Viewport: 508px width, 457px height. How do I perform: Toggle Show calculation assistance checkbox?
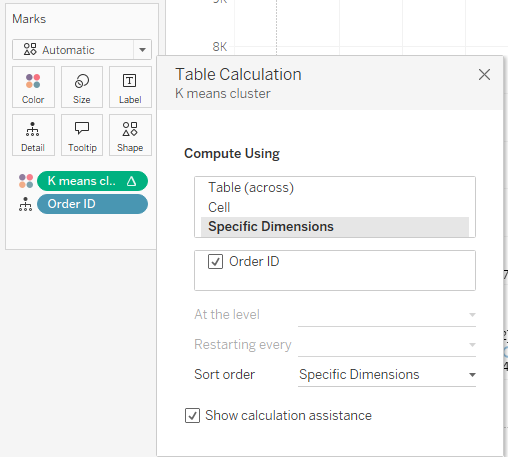[192, 416]
